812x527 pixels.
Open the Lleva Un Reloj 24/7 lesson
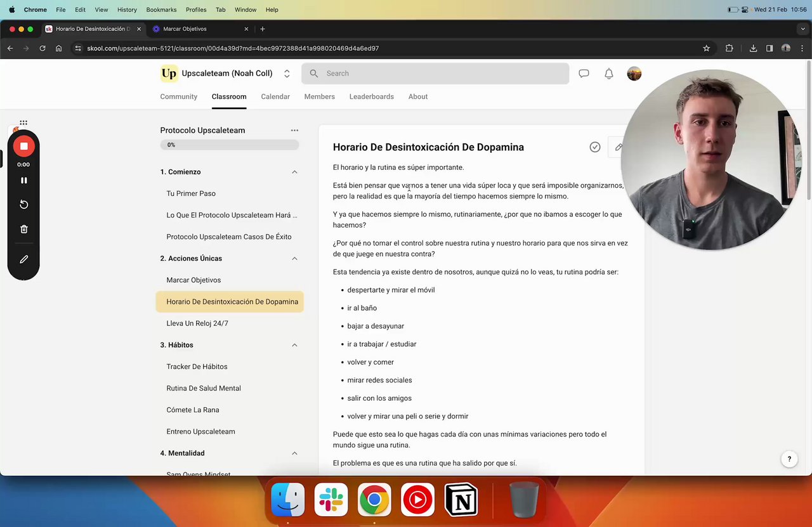197,323
